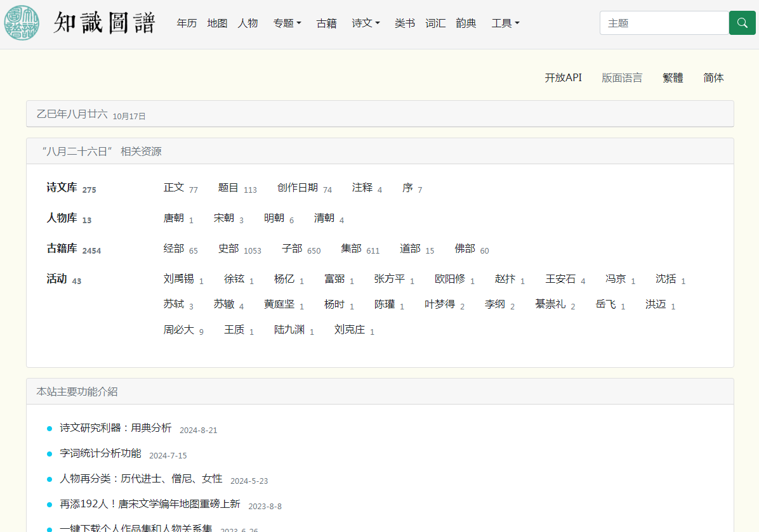Click the round seal logo icon
The height and width of the screenshot is (532, 759).
(22, 23)
